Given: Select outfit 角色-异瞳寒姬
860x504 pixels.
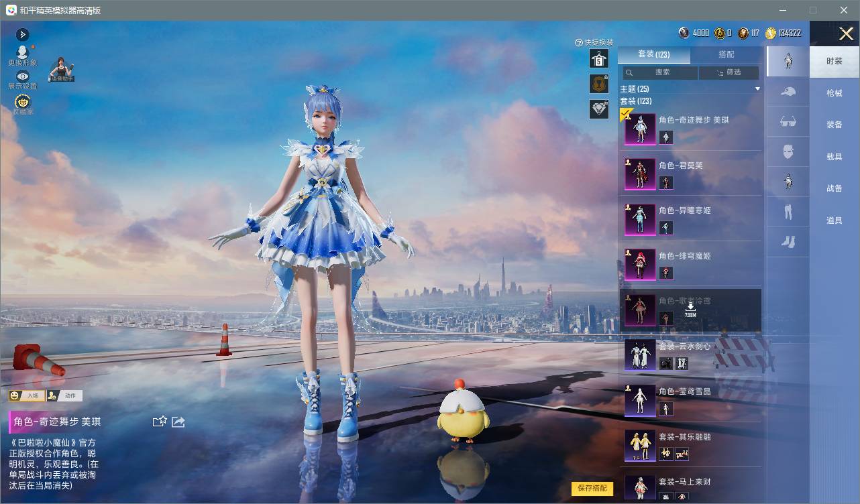Looking at the screenshot, I should pyautogui.click(x=690, y=218).
